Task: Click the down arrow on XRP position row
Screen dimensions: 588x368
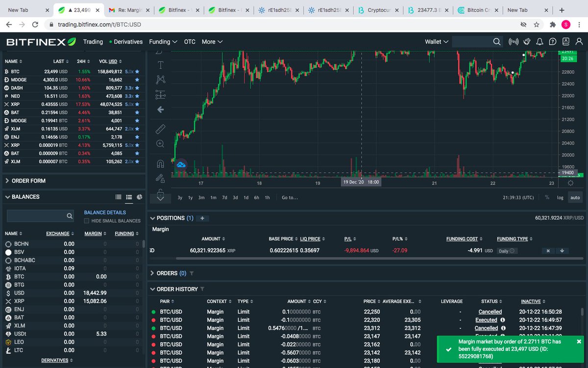Action: (x=562, y=251)
